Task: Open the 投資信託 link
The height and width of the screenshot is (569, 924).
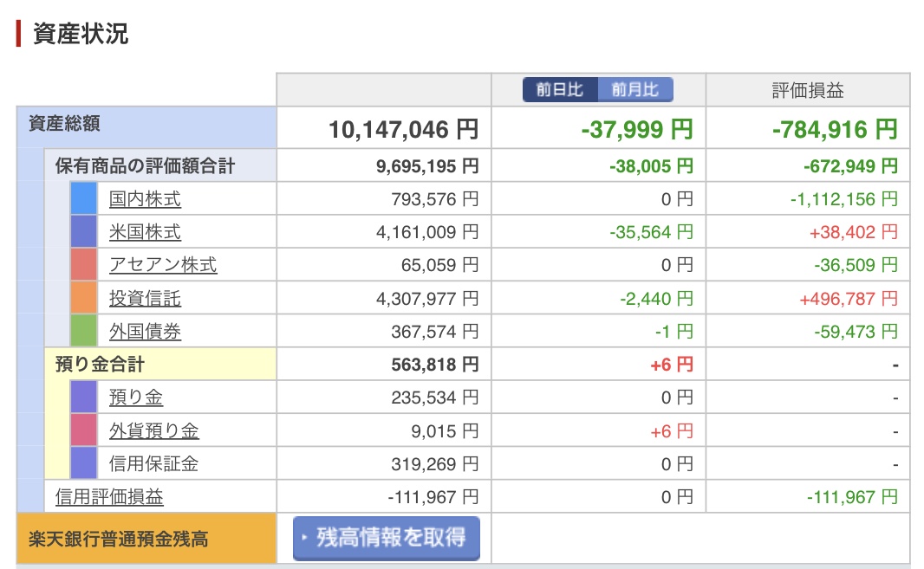Action: pos(145,299)
